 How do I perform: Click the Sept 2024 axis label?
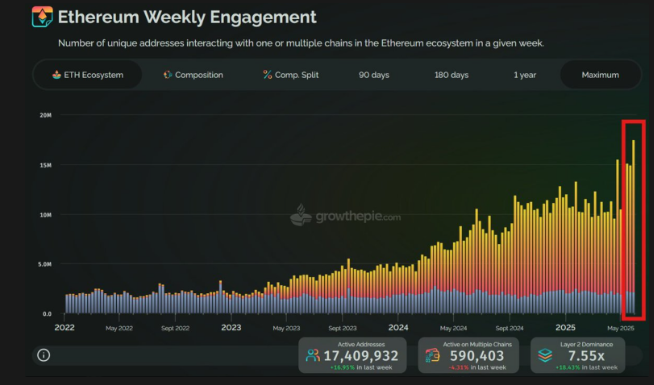coord(509,328)
